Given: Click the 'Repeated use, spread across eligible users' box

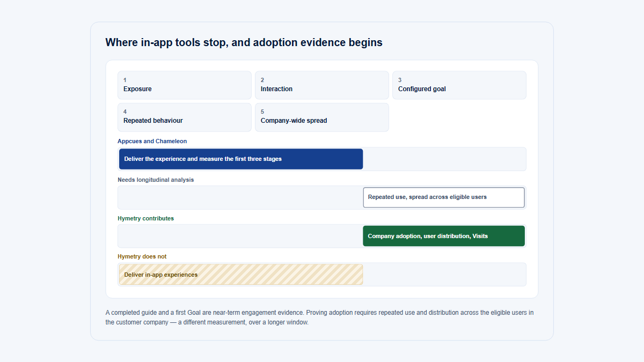Looking at the screenshot, I should [444, 197].
